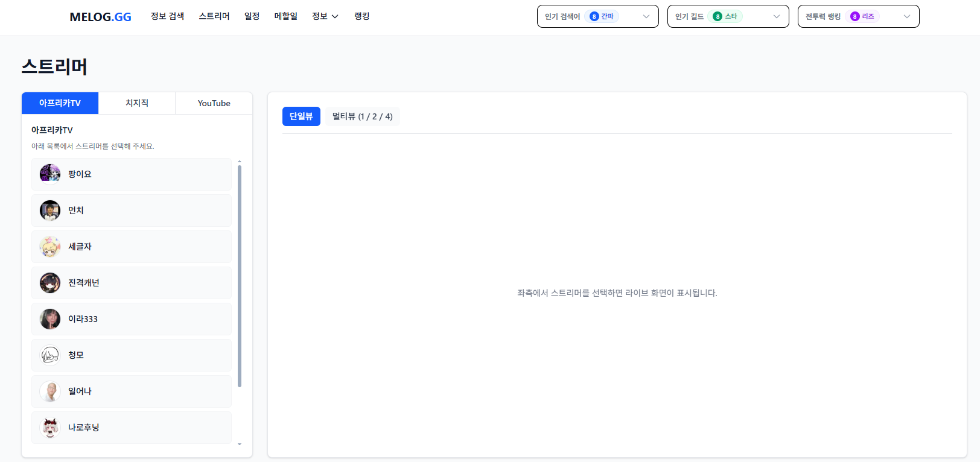Open the 랭킹 menu item

click(361, 16)
